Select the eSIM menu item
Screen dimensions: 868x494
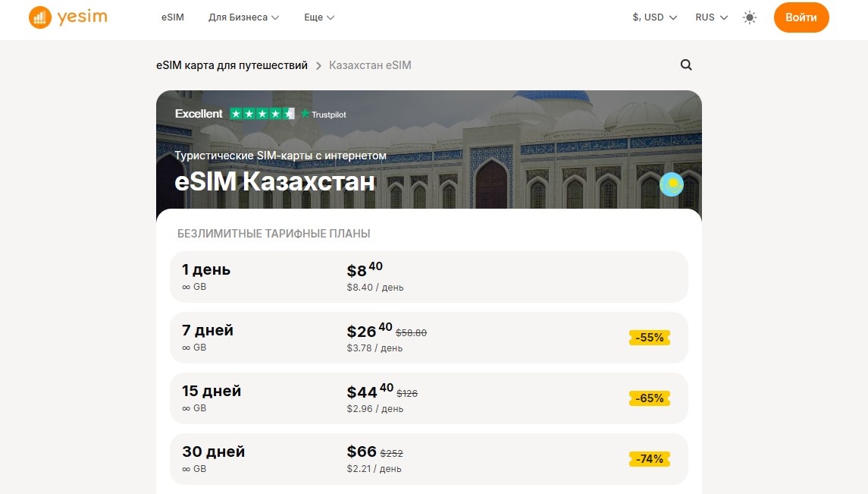(x=173, y=17)
